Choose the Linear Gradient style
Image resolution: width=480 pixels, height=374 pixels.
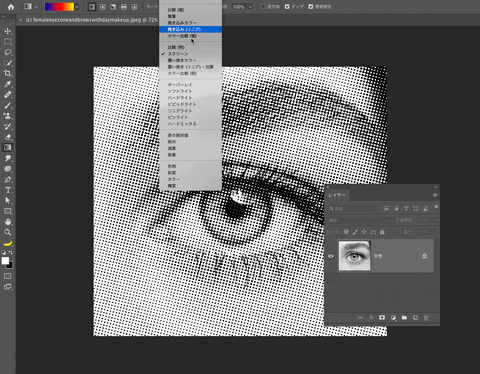pyautogui.click(x=92, y=7)
